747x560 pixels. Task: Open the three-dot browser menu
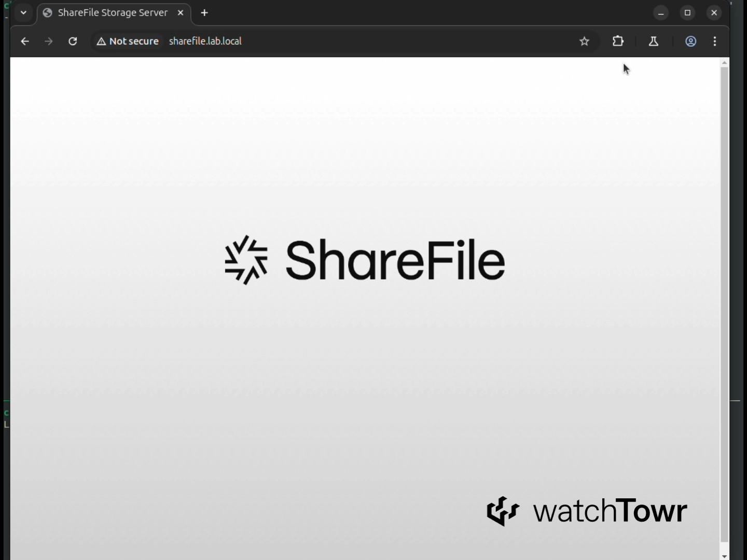pos(715,41)
